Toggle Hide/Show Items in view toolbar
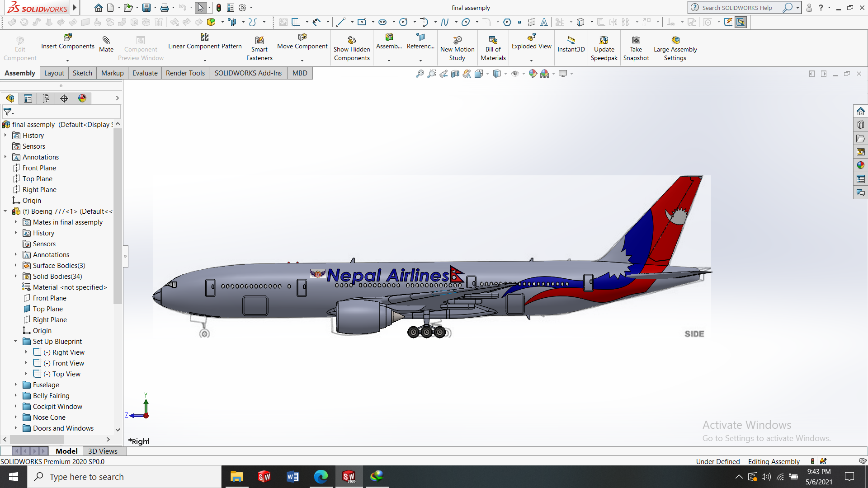 515,74
